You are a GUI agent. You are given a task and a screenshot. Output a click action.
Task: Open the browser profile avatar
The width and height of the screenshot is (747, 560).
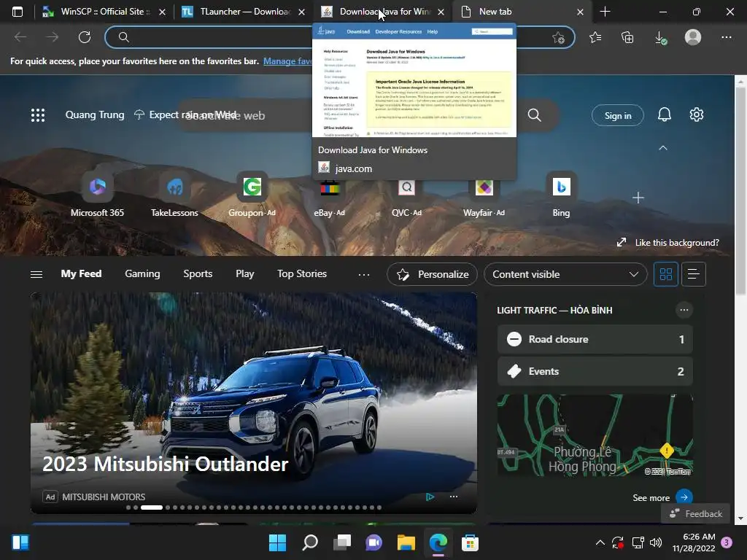pyautogui.click(x=693, y=37)
